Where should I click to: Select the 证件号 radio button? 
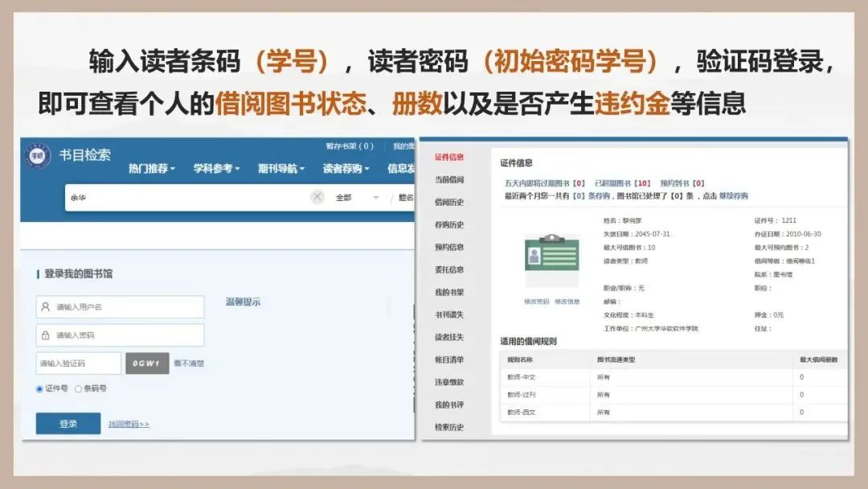40,388
